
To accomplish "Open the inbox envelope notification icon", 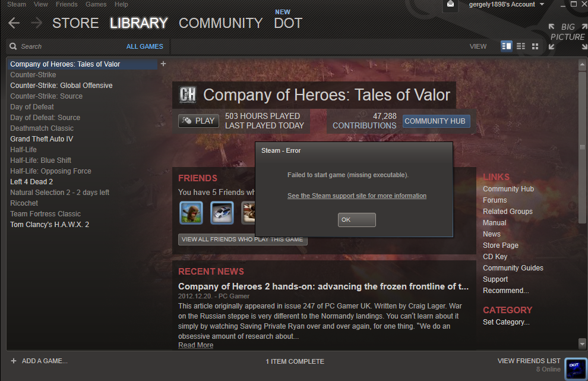I will [450, 5].
